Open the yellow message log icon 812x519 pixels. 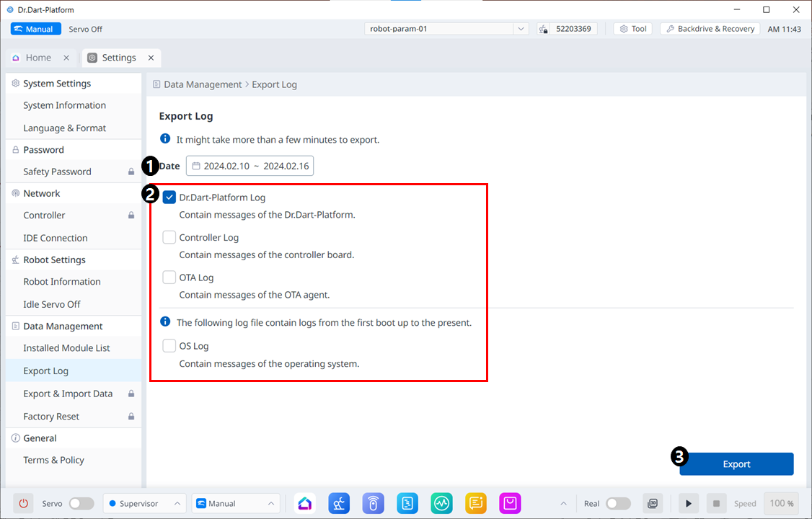(476, 503)
